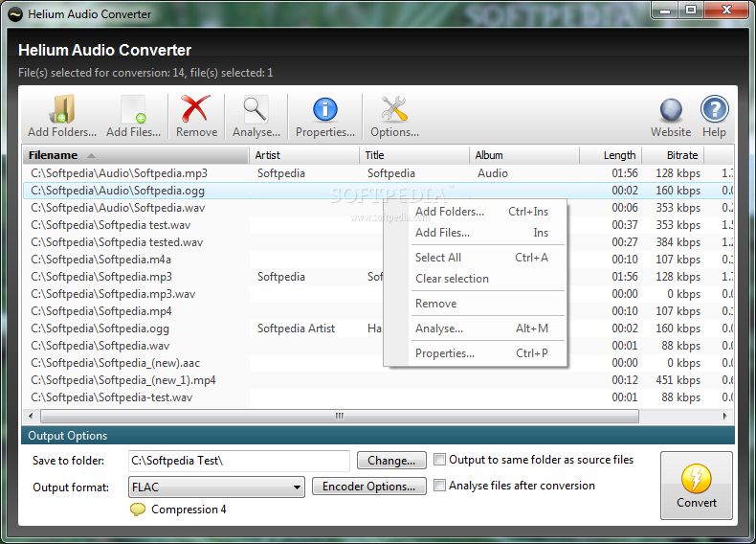
Task: Click the Softpedia Artist cell
Action: pyautogui.click(x=296, y=329)
